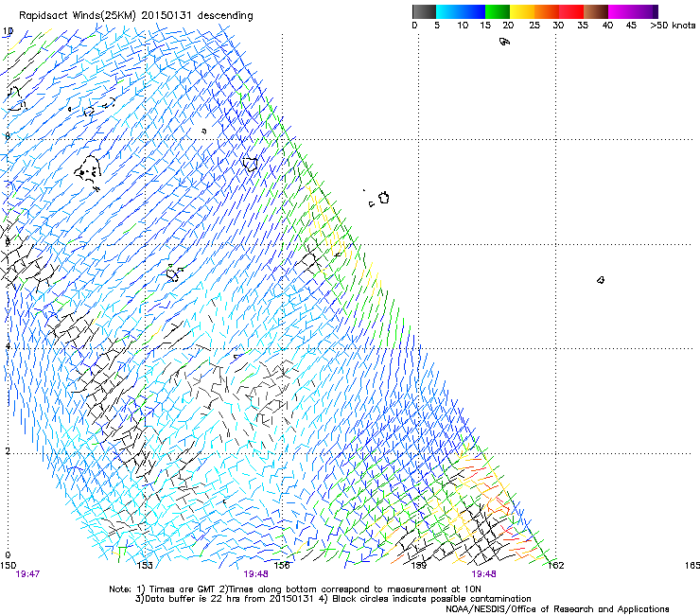700x615 pixels.
Task: Click the orange 25–30 knots color segment
Action: [547, 11]
